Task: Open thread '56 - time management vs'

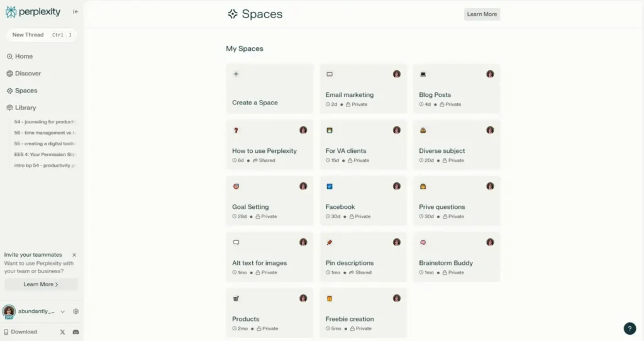Action: tap(45, 133)
